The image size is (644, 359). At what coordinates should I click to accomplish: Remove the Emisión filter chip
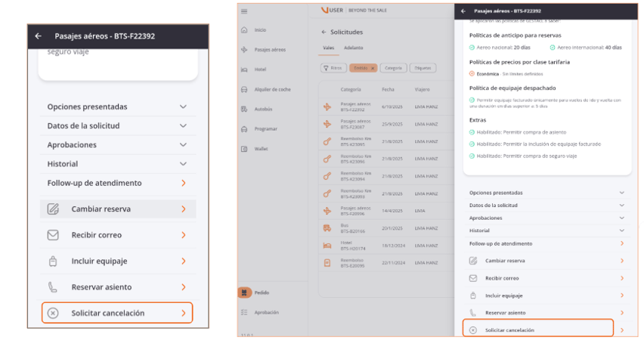point(373,68)
